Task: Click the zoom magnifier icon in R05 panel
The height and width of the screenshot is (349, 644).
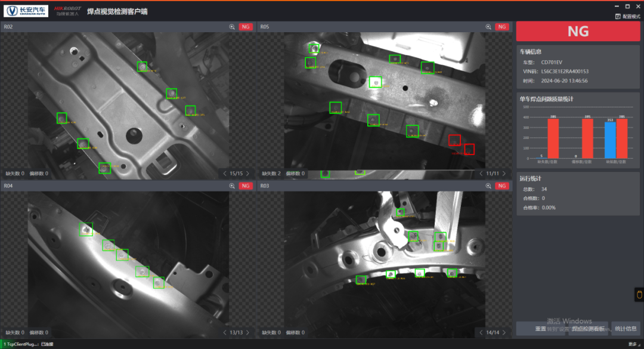Action: click(488, 27)
